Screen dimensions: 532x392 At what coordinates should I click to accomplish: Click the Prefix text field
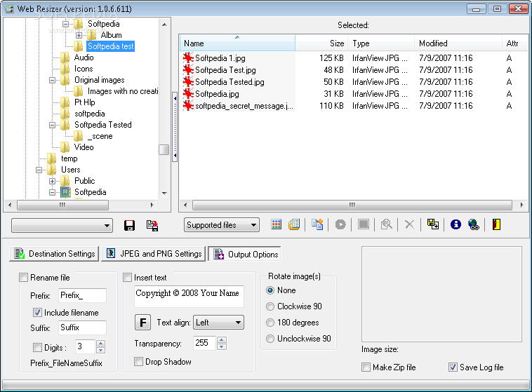[x=82, y=295]
